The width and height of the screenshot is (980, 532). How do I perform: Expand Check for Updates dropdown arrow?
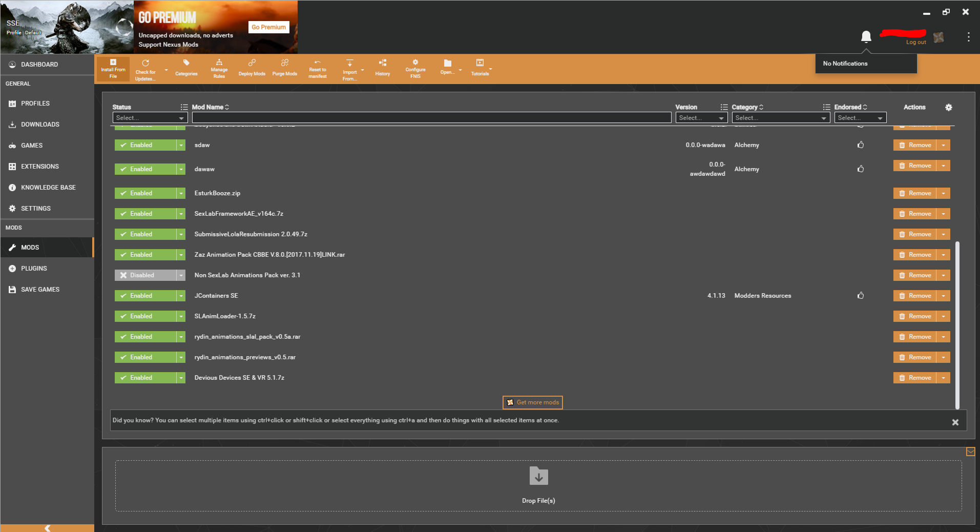point(166,70)
